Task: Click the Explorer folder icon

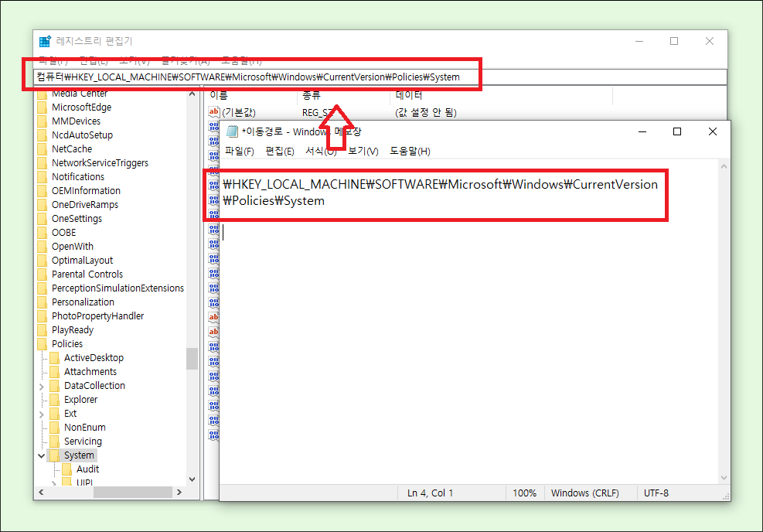Action: pos(54,400)
